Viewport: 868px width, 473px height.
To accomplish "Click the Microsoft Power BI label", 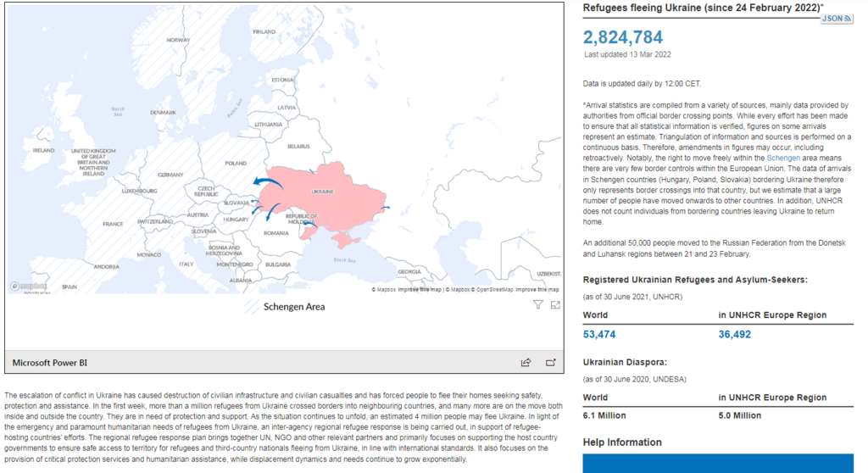I will [50, 363].
